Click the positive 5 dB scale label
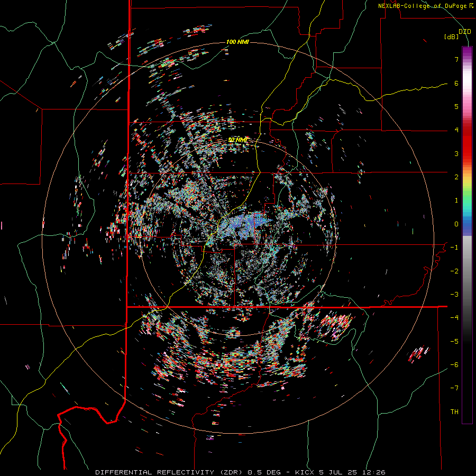Viewport: 476px width, 476px height. (456, 106)
